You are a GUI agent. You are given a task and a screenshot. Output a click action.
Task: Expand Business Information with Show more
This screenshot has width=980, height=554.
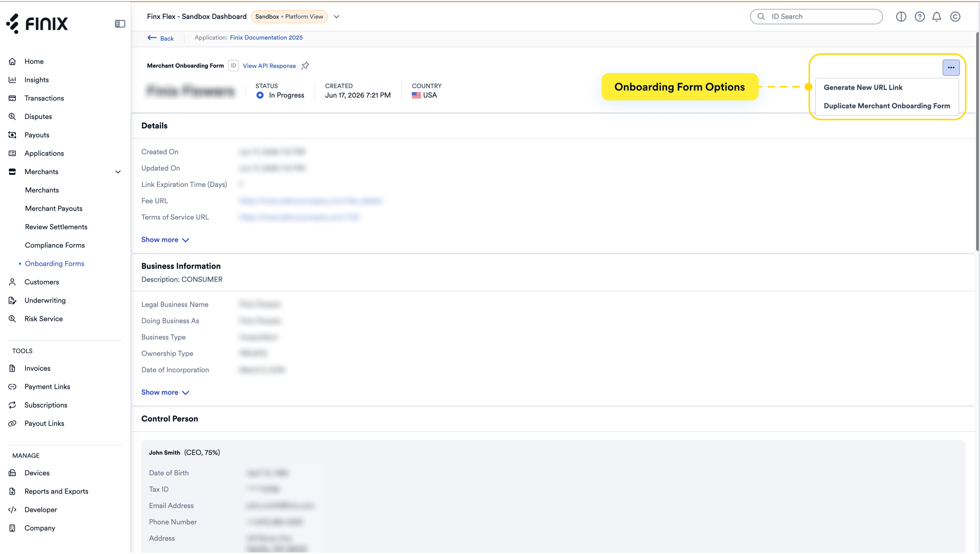point(165,392)
